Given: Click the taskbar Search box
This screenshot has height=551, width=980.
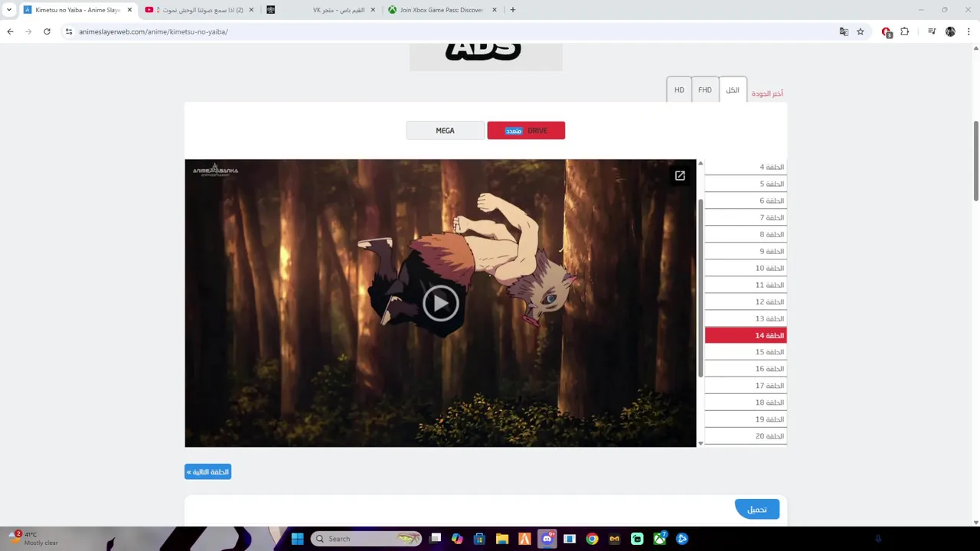Looking at the screenshot, I should click(366, 539).
